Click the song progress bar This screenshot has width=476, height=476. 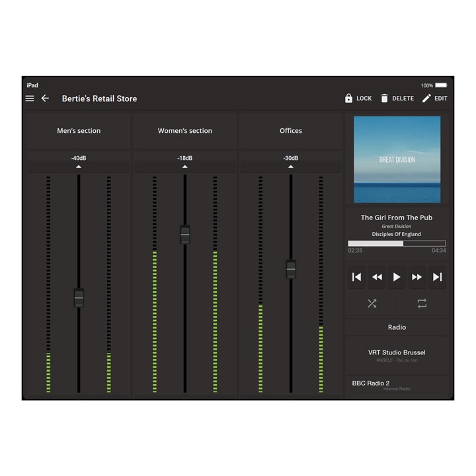(397, 243)
